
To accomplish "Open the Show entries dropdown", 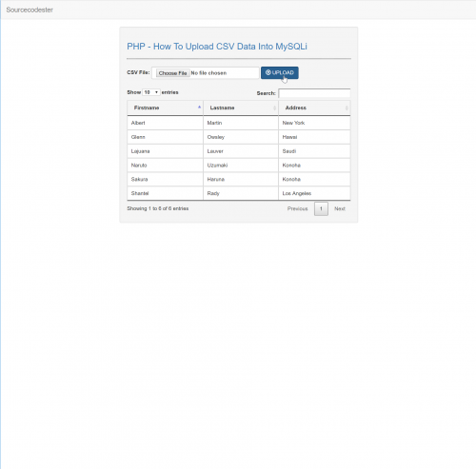I will (151, 92).
